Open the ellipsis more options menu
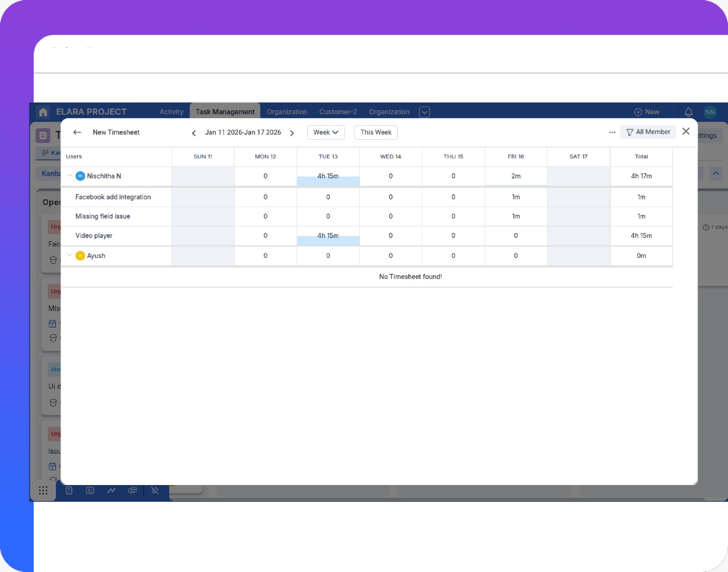Image resolution: width=728 pixels, height=572 pixels. [x=612, y=132]
